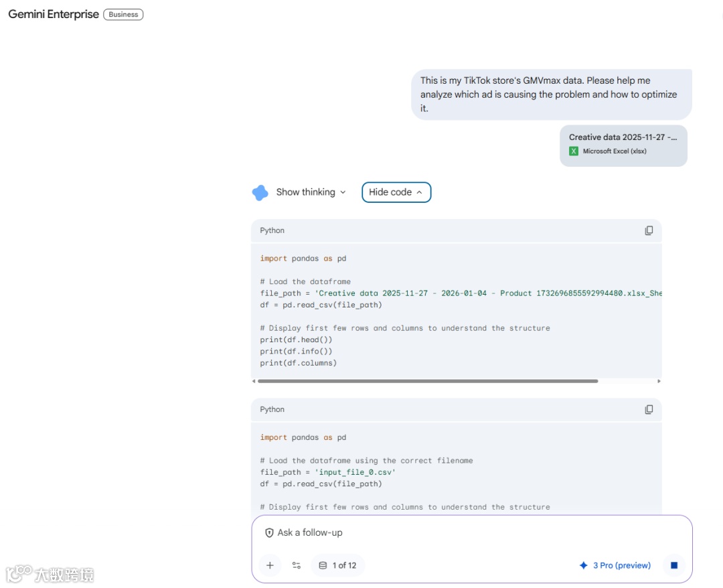The image size is (723, 588).
Task: Click the plus add-attachment icon
Action: [270, 565]
